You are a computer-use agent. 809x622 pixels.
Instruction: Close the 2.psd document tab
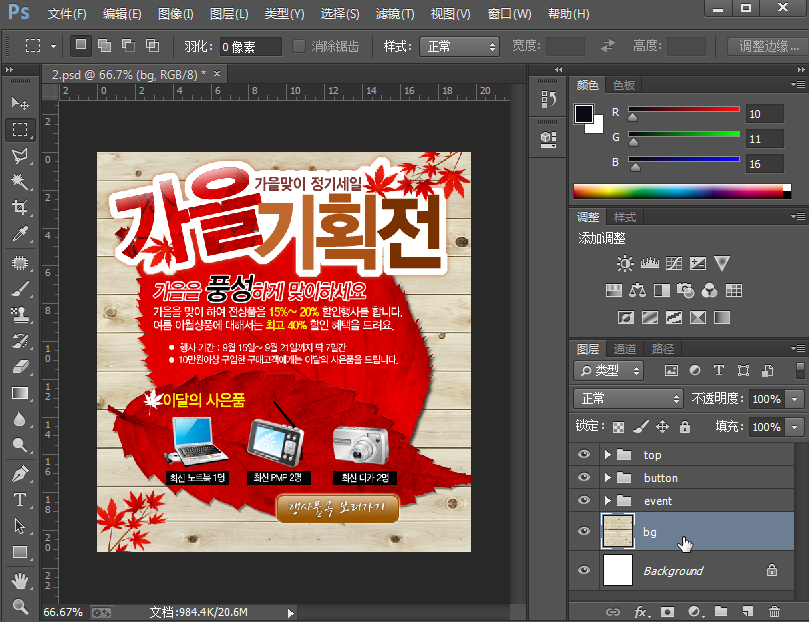coord(217,74)
